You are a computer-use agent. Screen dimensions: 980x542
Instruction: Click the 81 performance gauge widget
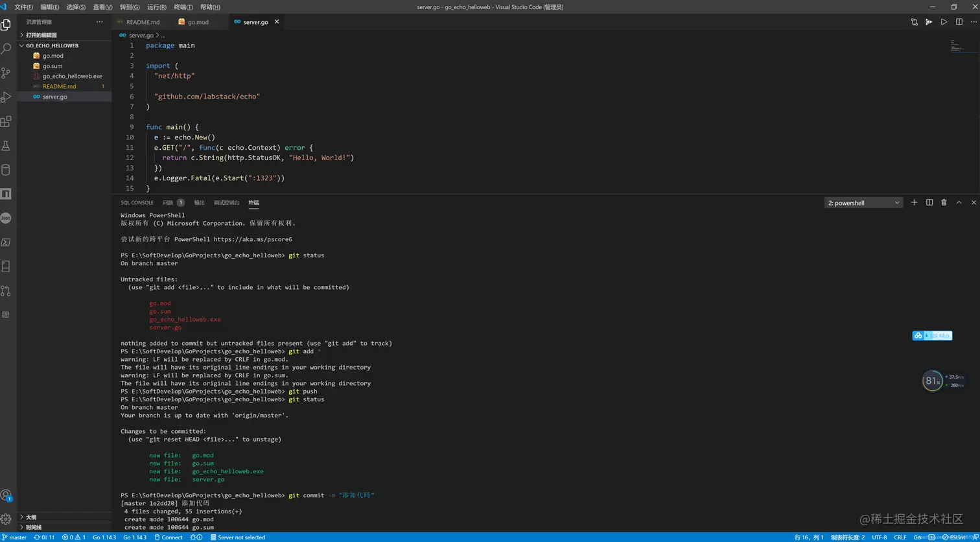(x=932, y=381)
